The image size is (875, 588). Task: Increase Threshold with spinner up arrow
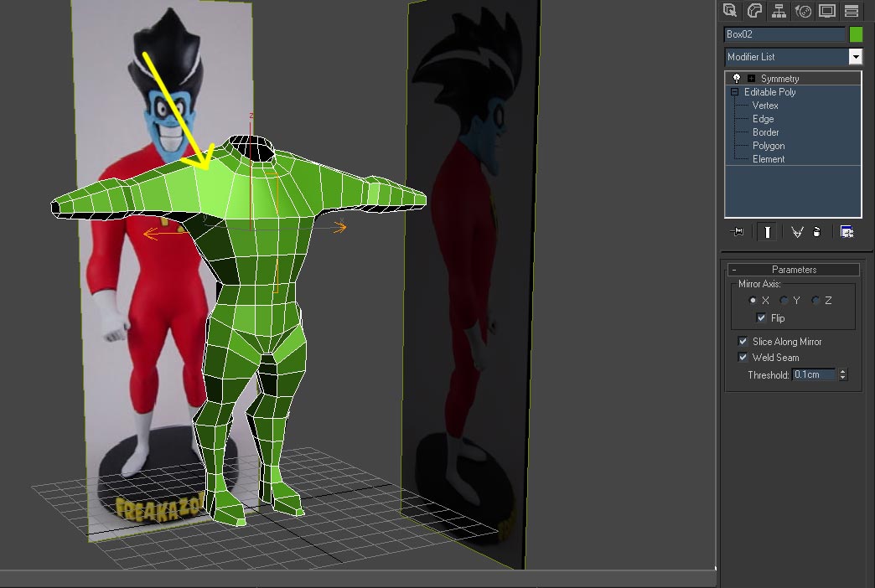click(843, 372)
